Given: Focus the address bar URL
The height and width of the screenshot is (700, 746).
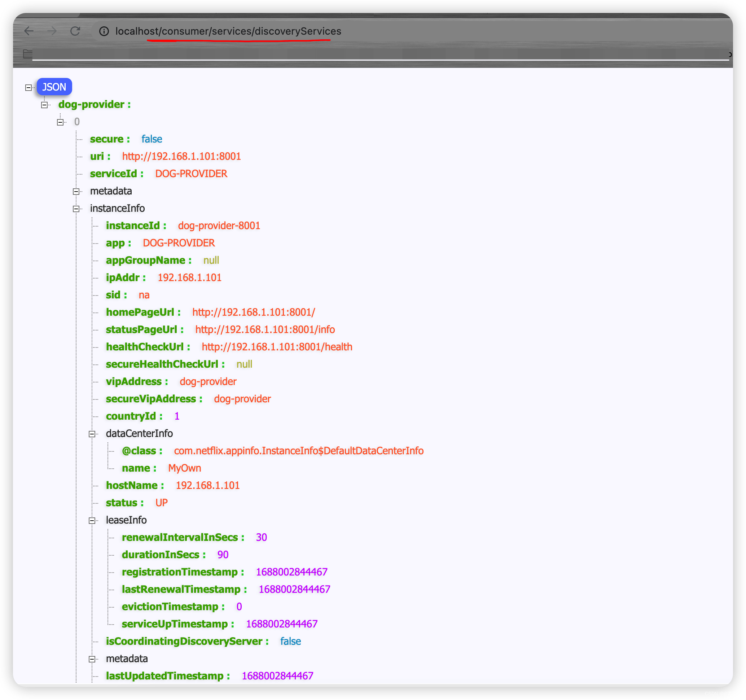Looking at the screenshot, I should click(x=228, y=31).
